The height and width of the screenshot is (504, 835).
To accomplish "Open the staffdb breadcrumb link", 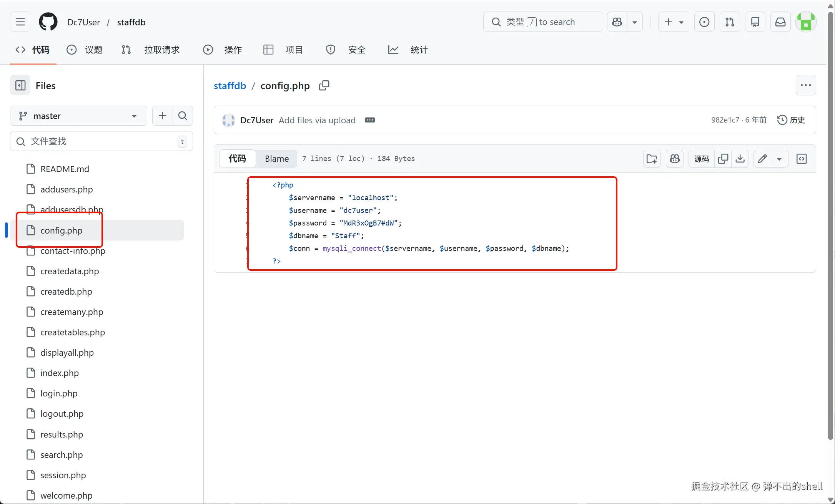I will coord(230,86).
